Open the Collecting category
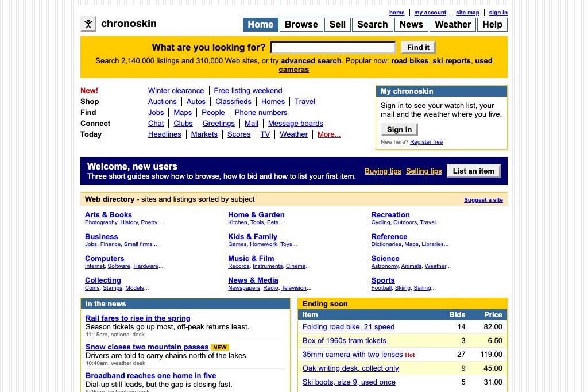 pos(103,280)
